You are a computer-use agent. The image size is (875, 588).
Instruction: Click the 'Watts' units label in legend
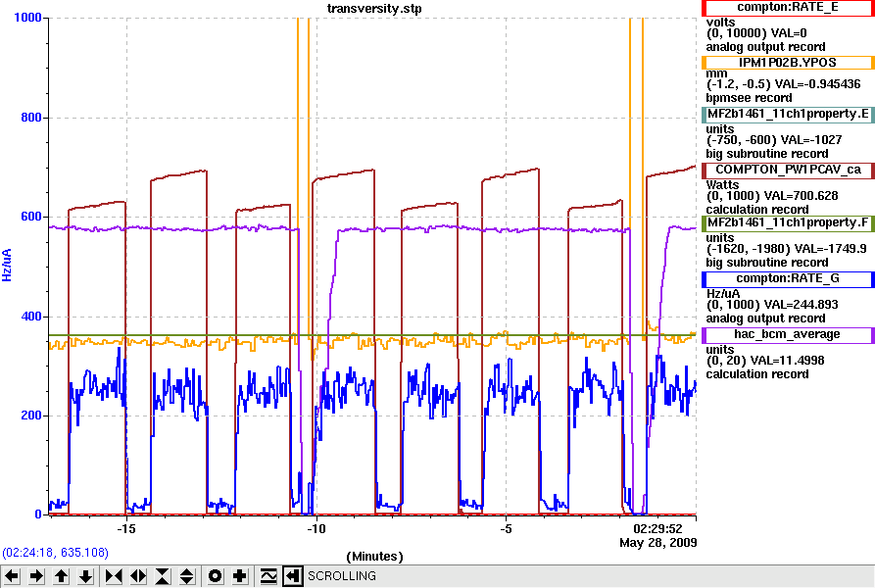click(722, 184)
